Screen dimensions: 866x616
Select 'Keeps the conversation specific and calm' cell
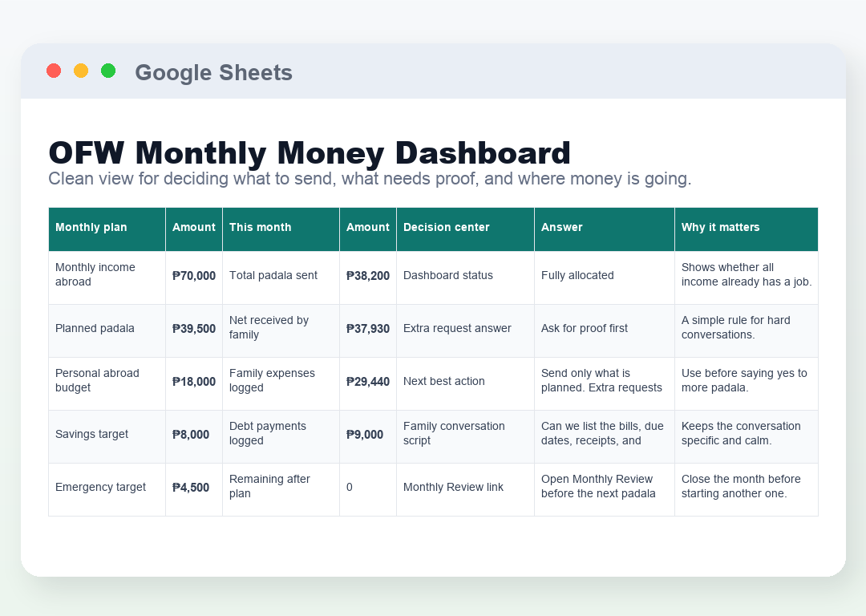pos(747,437)
